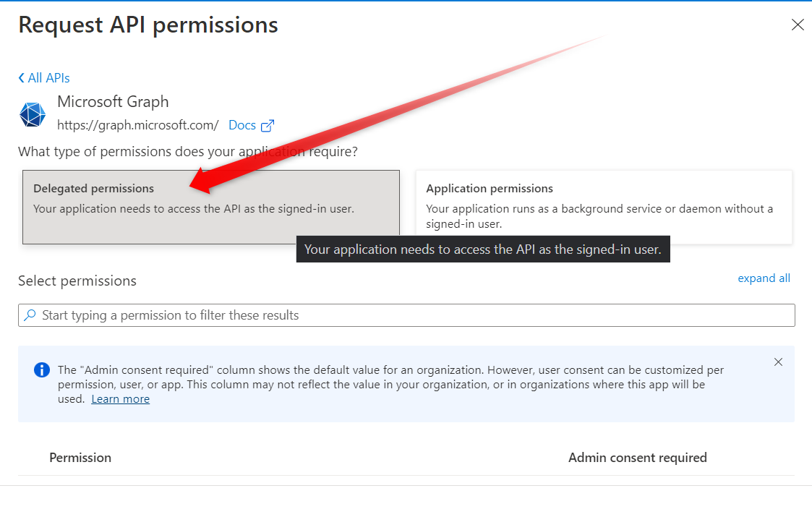Screen dimensions: 812x517
Task: Click the dark signed-in user tooltip
Action: [483, 249]
